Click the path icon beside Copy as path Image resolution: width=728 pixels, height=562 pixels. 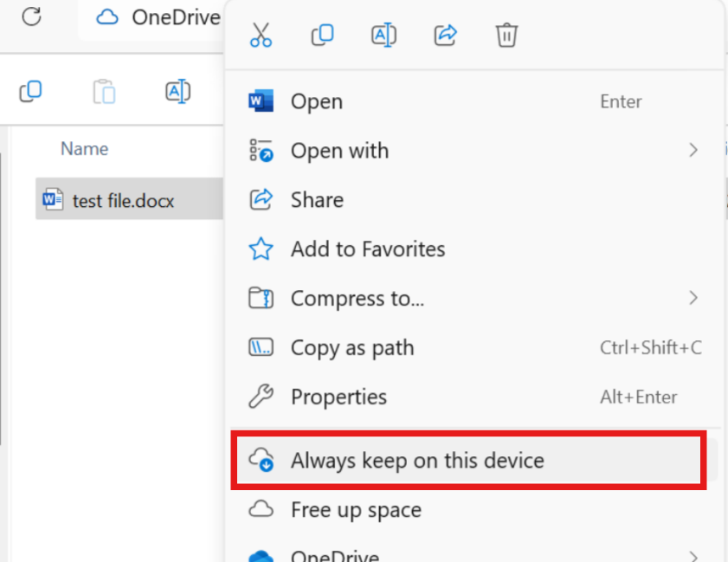click(x=261, y=347)
